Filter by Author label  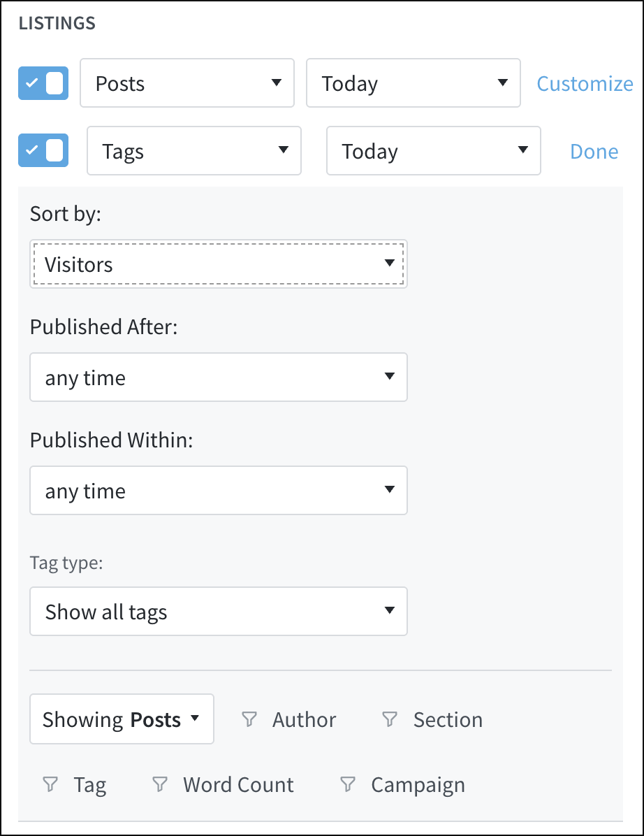(x=304, y=720)
